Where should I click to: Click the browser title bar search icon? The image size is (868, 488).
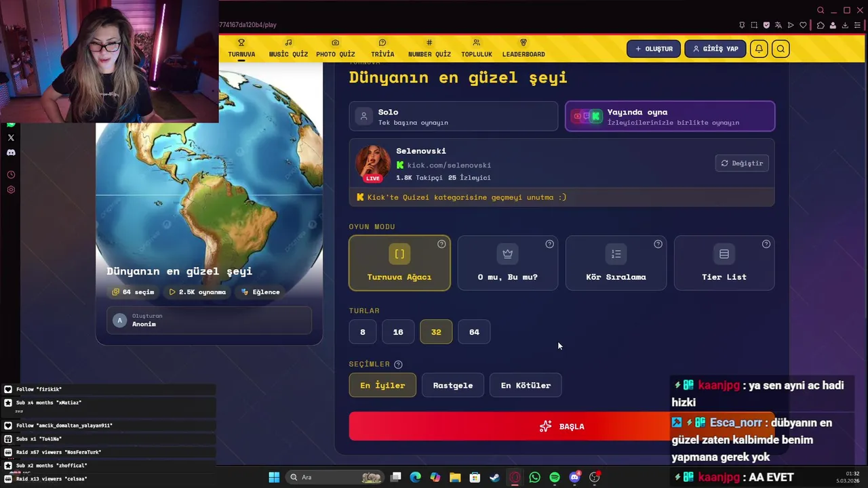pyautogui.click(x=821, y=10)
